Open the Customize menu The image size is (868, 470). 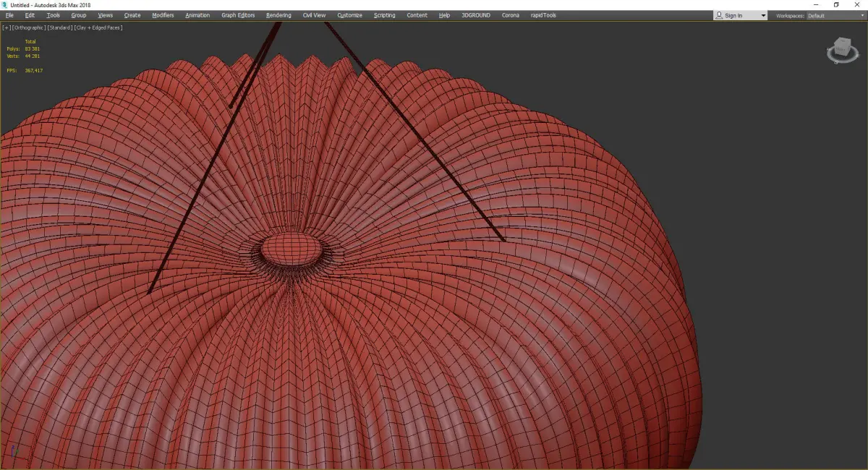(x=350, y=15)
